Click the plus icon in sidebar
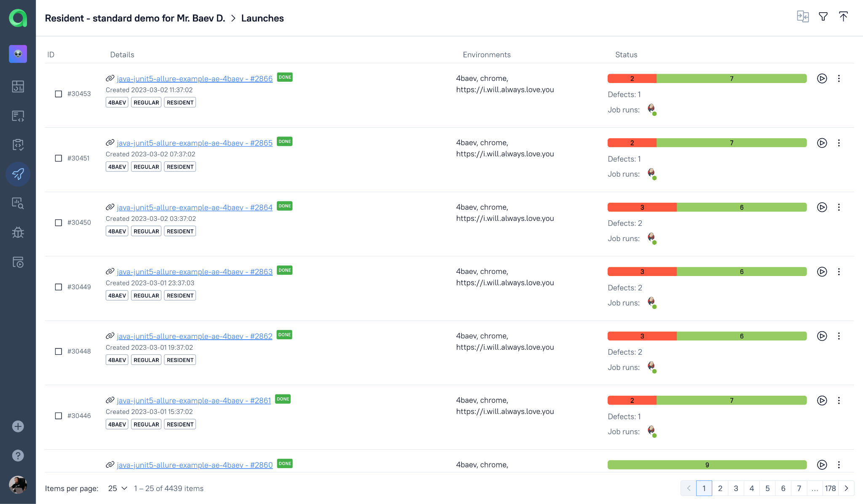The width and height of the screenshot is (863, 504). [x=18, y=426]
